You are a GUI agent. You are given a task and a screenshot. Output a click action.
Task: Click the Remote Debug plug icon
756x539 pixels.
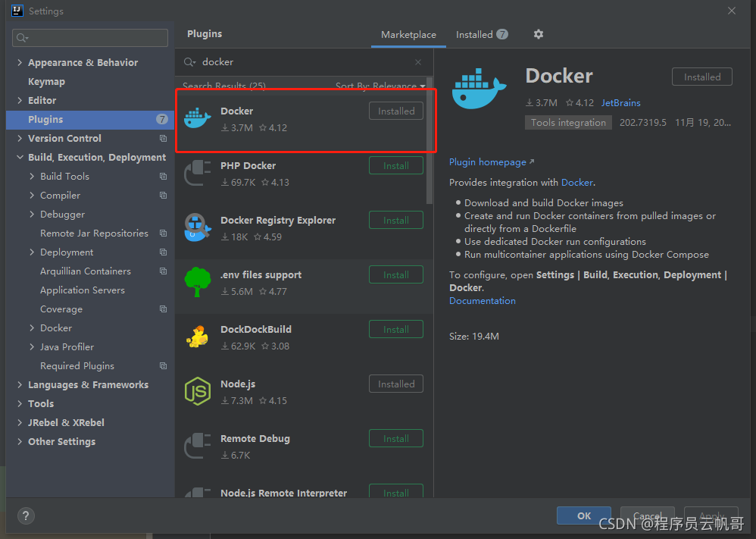tap(197, 446)
